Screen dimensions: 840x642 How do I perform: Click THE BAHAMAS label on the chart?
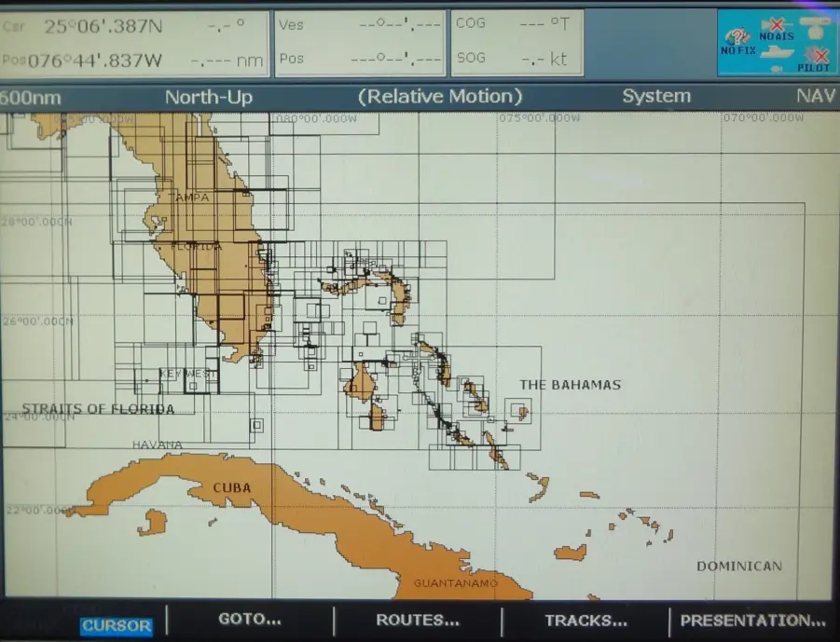pos(571,384)
